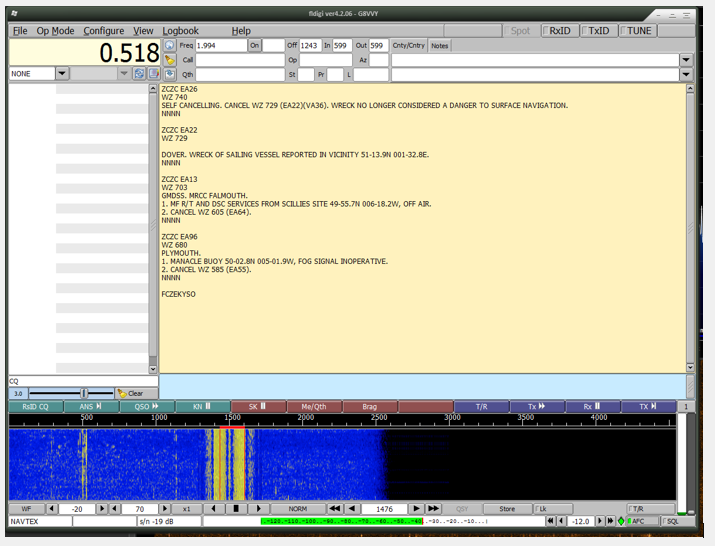The height and width of the screenshot is (546, 715).
Task: Click the NAVTEX mode status field
Action: click(x=40, y=521)
